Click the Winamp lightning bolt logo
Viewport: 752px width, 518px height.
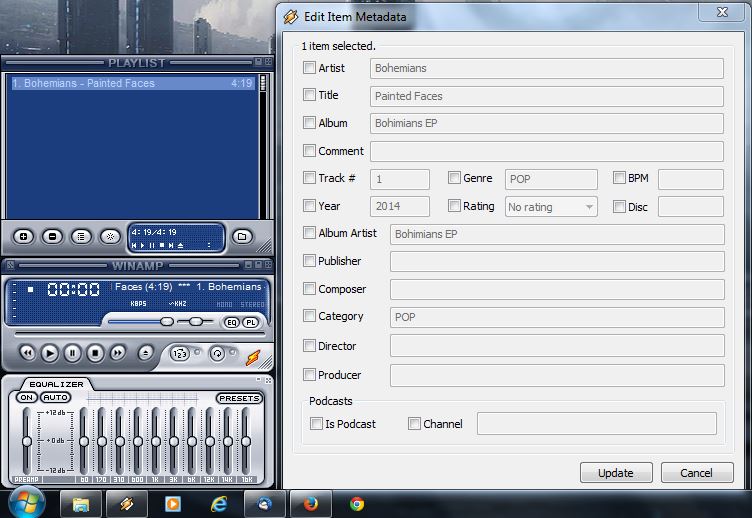click(253, 357)
